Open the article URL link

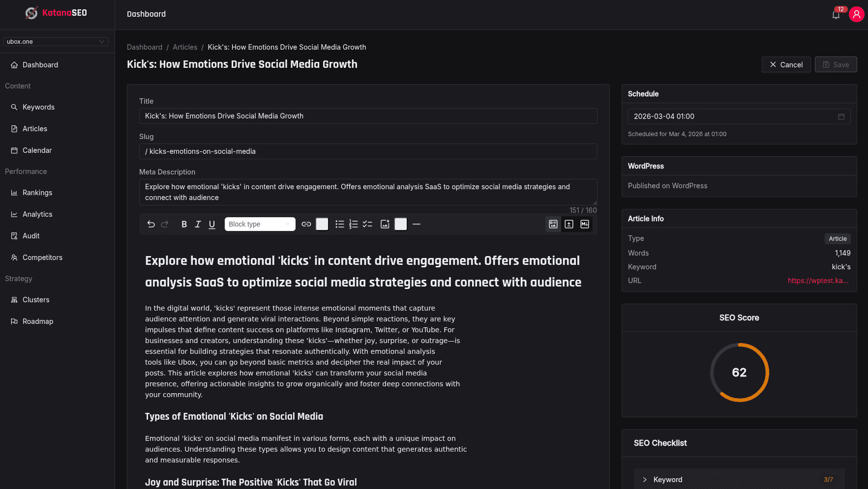coord(818,281)
